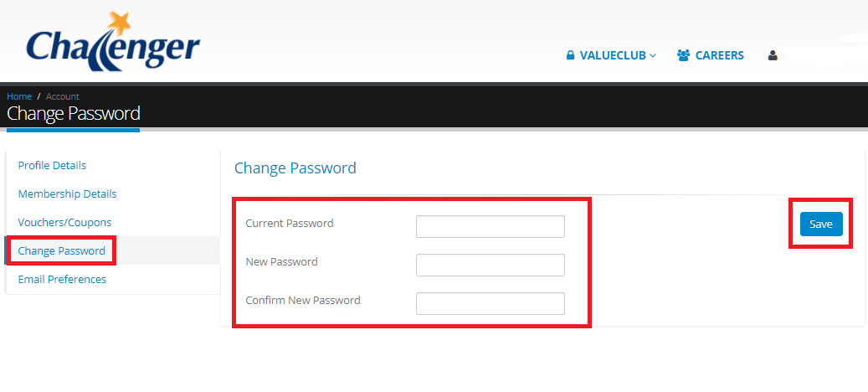Click the user account icon
The height and width of the screenshot is (392, 868).
[x=773, y=55]
